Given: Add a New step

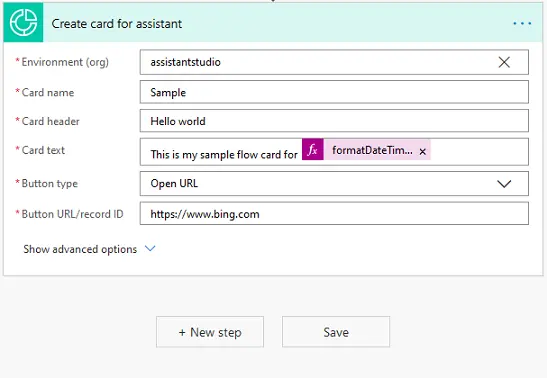Looking at the screenshot, I should tap(210, 332).
